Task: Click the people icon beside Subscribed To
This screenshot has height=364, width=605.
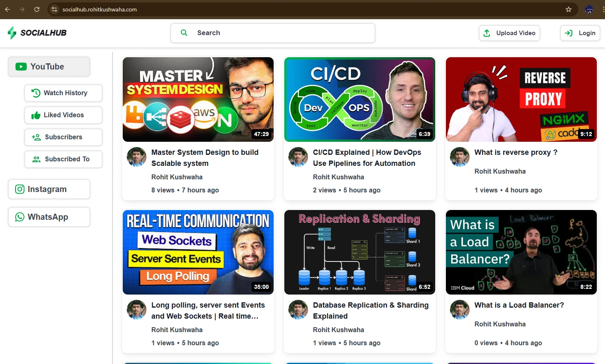Action: pyautogui.click(x=36, y=159)
